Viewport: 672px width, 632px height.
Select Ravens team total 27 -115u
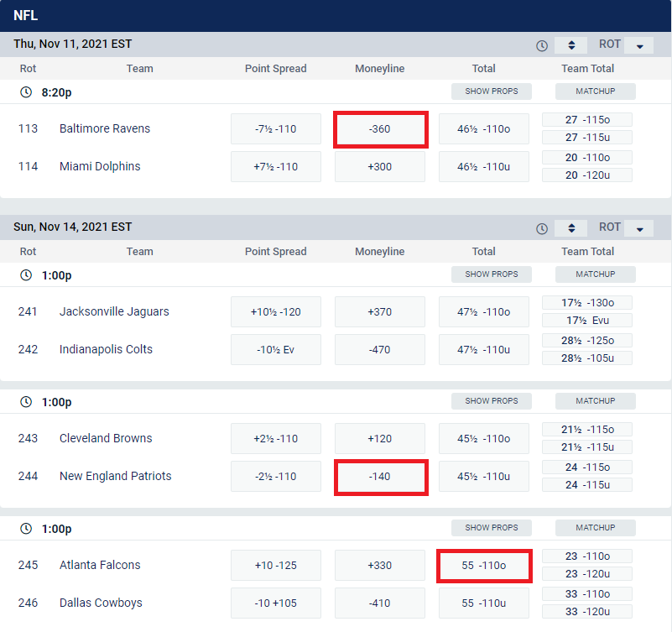(x=587, y=137)
